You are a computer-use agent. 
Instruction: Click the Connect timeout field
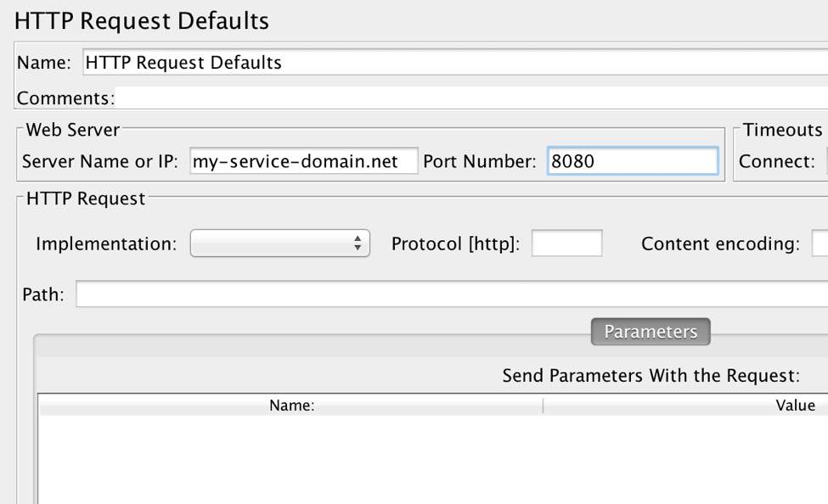tap(825, 161)
